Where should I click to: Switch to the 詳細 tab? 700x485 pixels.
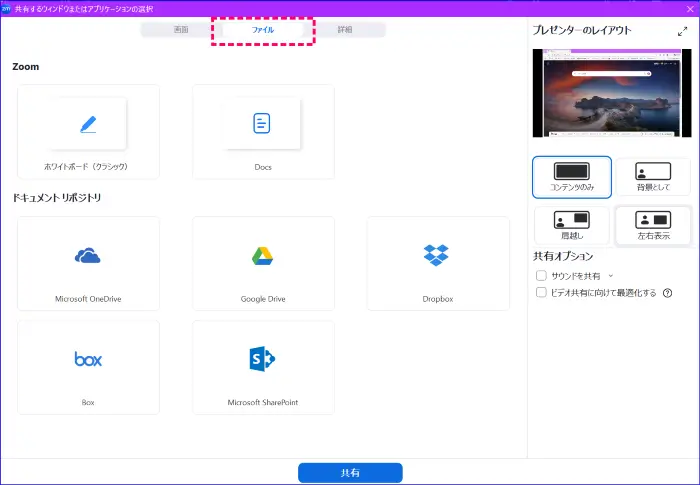coord(344,30)
